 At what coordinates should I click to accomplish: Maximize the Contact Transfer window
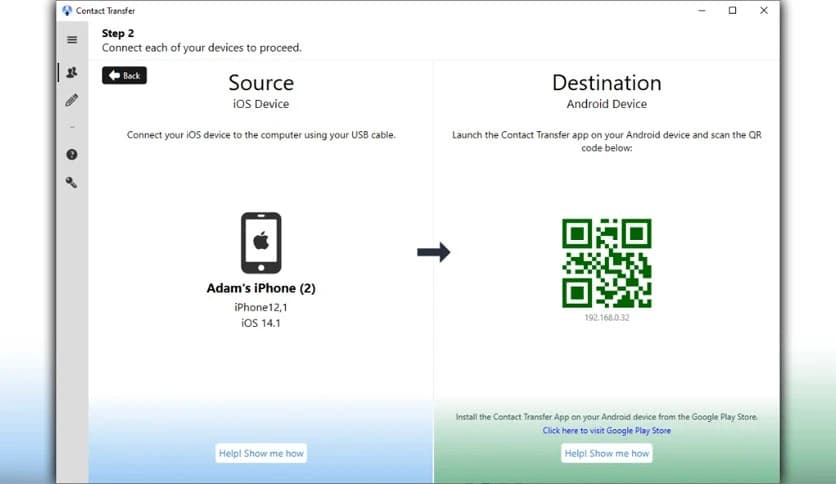coord(733,10)
